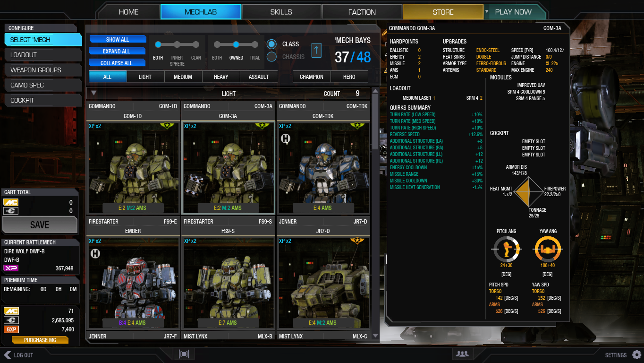Click the Purchase MC button
This screenshot has height=363, width=644.
[40, 340]
